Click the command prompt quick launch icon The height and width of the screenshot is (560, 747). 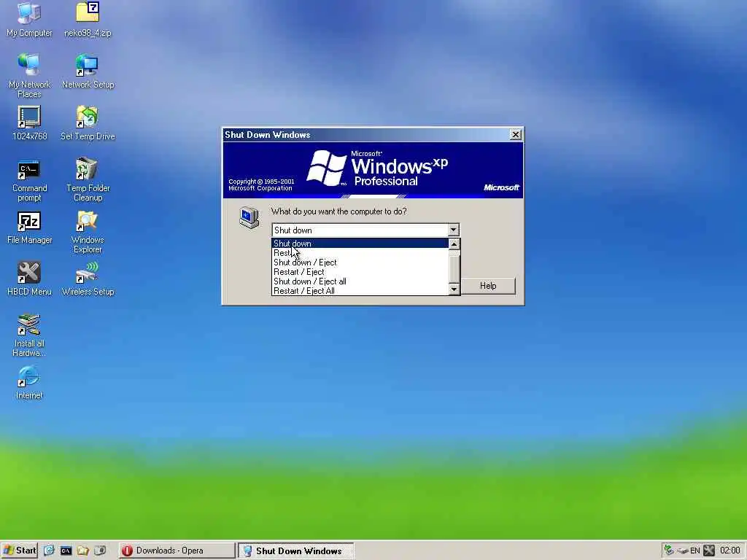66,551
